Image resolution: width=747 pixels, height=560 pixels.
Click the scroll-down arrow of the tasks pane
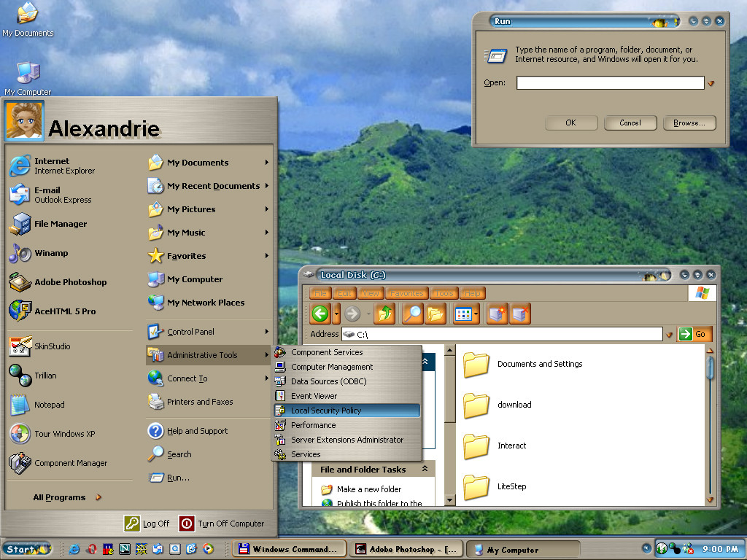[x=449, y=500]
